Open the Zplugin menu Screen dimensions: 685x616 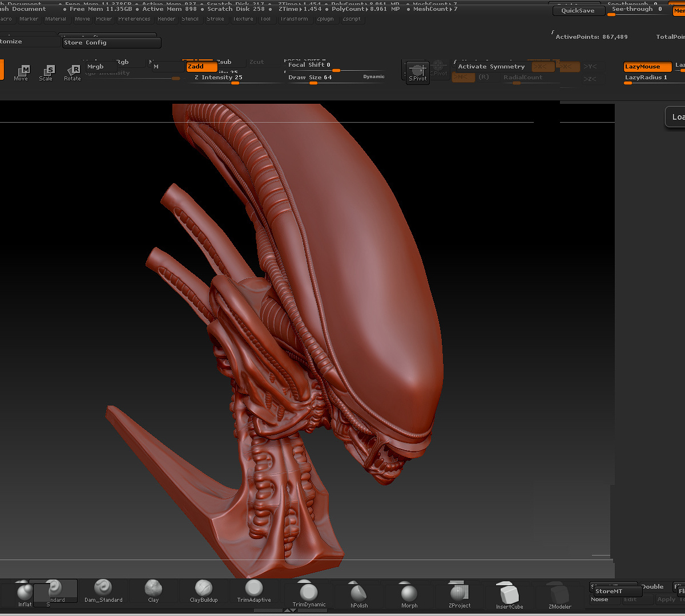click(x=325, y=19)
